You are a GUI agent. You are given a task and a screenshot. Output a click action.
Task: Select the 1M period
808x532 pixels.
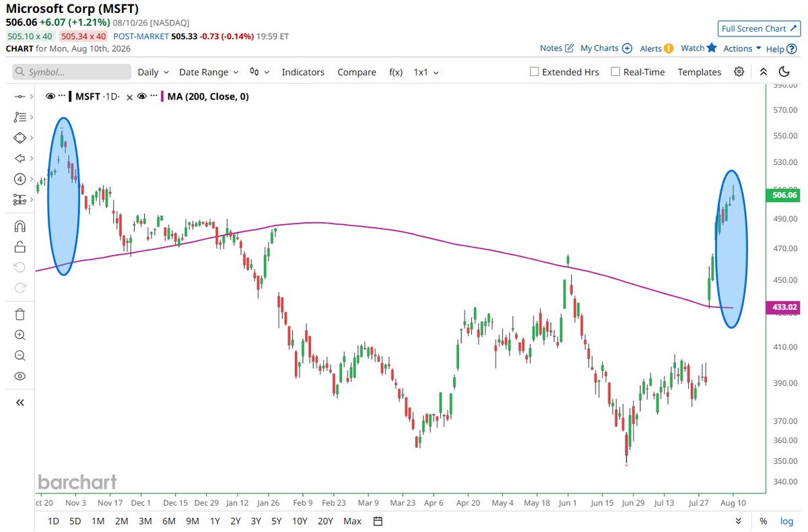(x=98, y=521)
